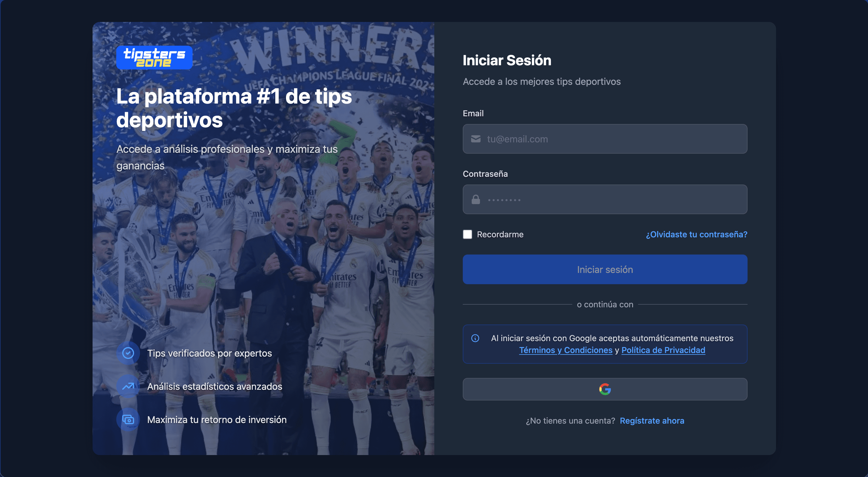
Task: Click the padlock icon in password field
Action: point(476,199)
